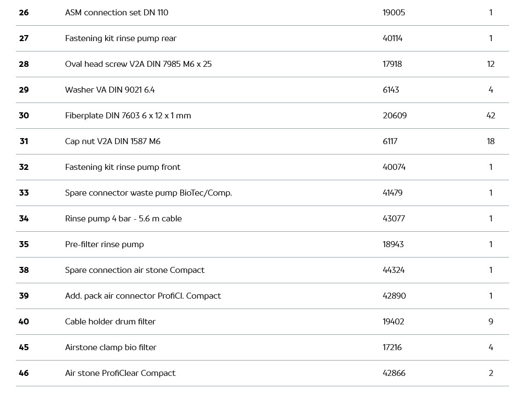Click 'Washer VA DIN 9021 6.4' description
Screen dimensions: 532x394
110,90
